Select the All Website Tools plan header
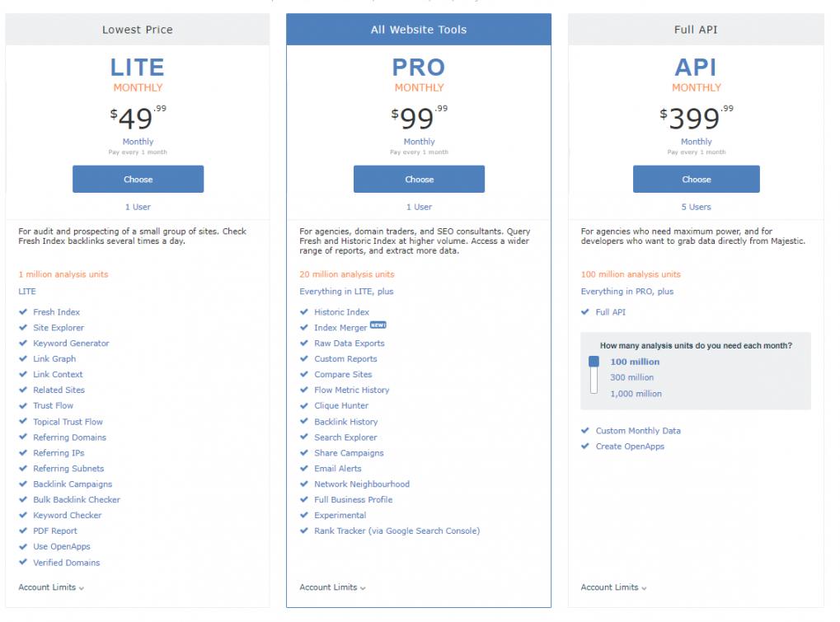The width and height of the screenshot is (840, 622). tap(419, 30)
